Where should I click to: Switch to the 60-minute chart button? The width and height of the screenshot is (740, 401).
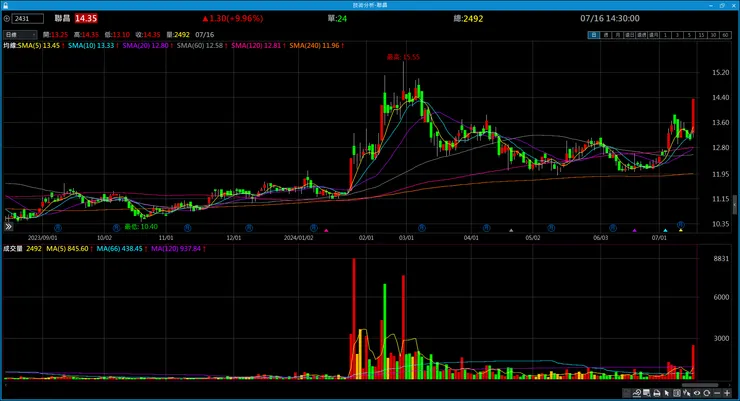(x=725, y=35)
